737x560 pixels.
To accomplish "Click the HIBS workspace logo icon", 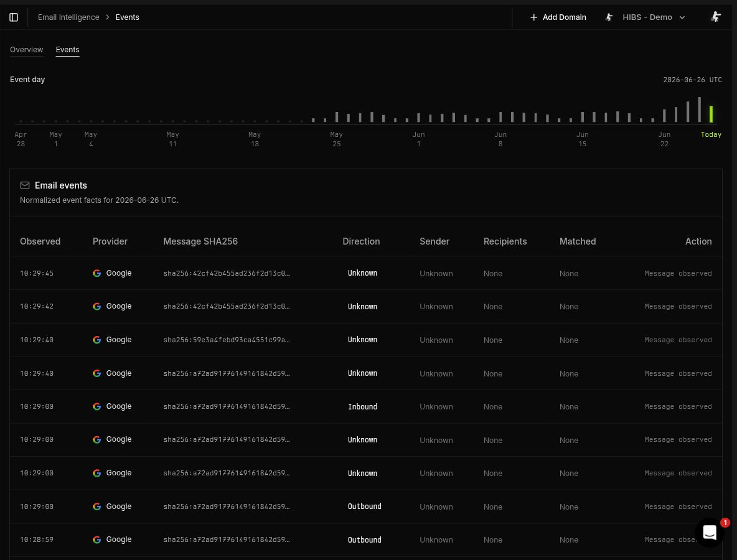I will coord(609,17).
